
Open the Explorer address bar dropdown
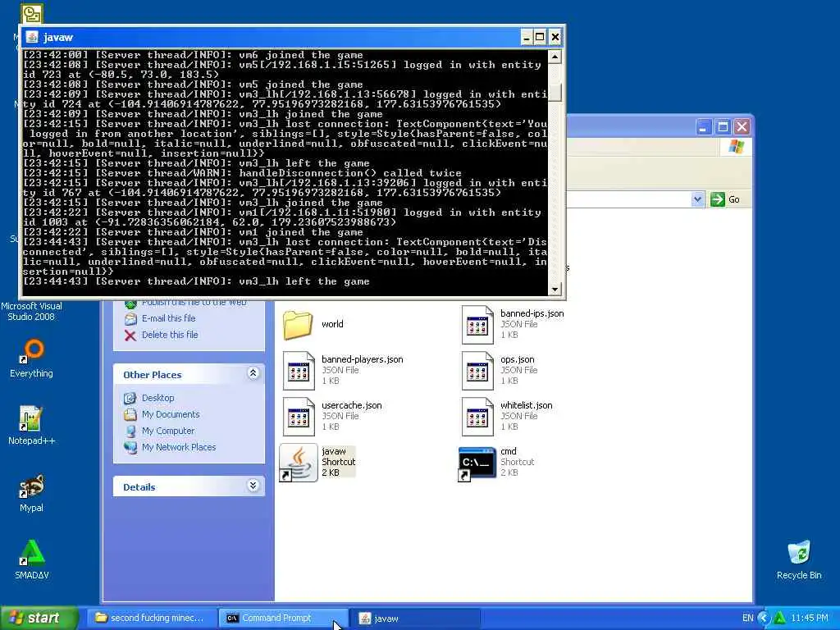pyautogui.click(x=697, y=199)
